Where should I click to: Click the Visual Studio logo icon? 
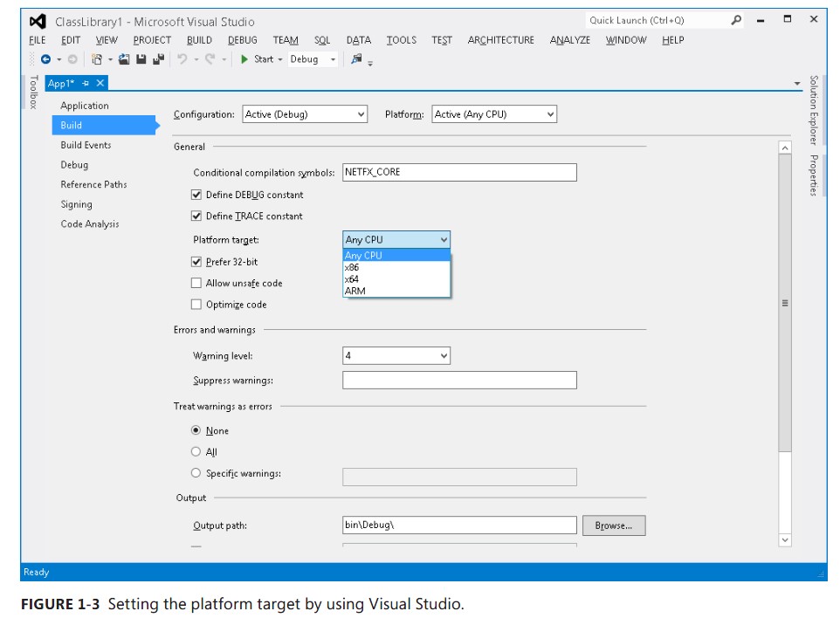(x=38, y=22)
